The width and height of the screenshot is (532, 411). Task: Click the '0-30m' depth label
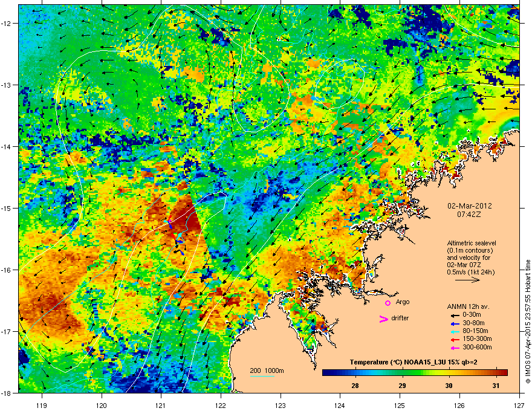click(x=472, y=315)
